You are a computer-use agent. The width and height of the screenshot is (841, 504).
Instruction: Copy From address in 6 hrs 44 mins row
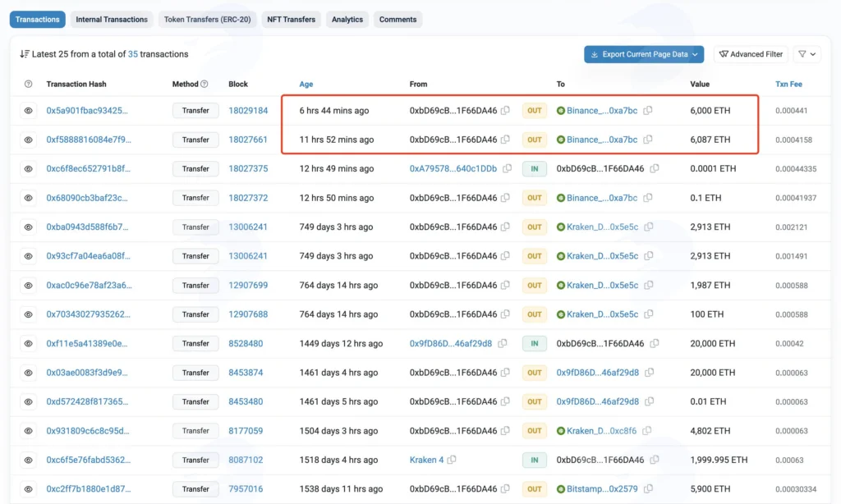click(x=505, y=111)
